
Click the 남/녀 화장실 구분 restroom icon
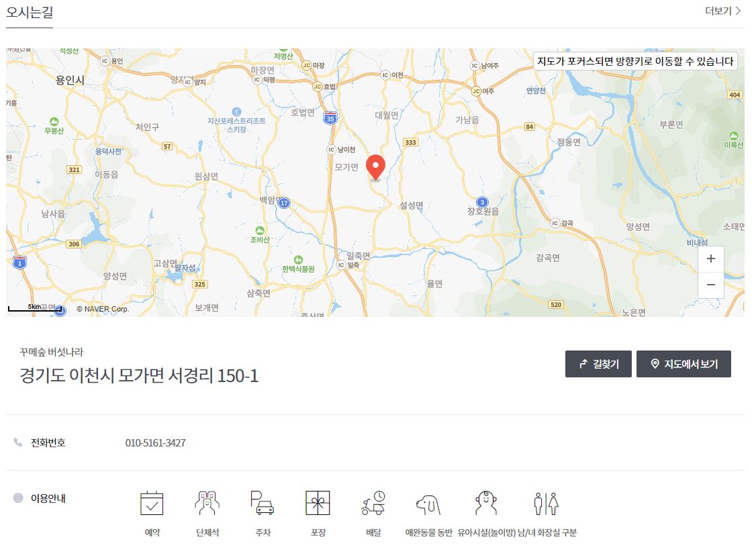pyautogui.click(x=547, y=504)
